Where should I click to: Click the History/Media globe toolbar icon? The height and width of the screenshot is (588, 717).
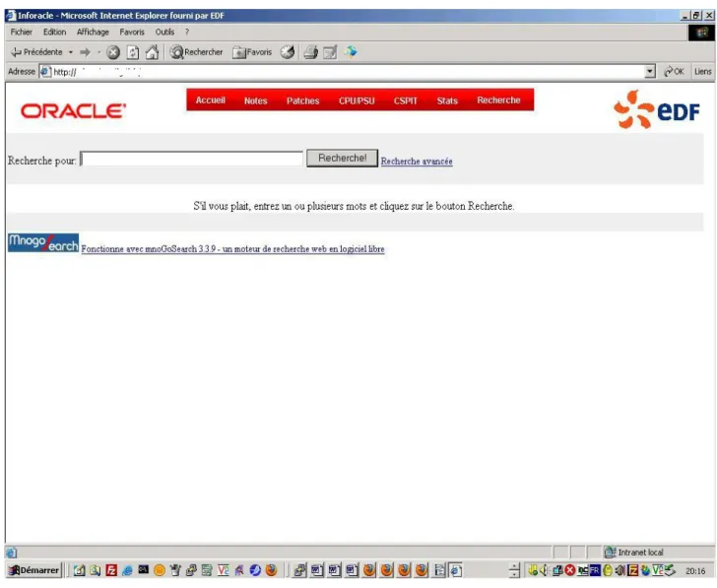288,52
